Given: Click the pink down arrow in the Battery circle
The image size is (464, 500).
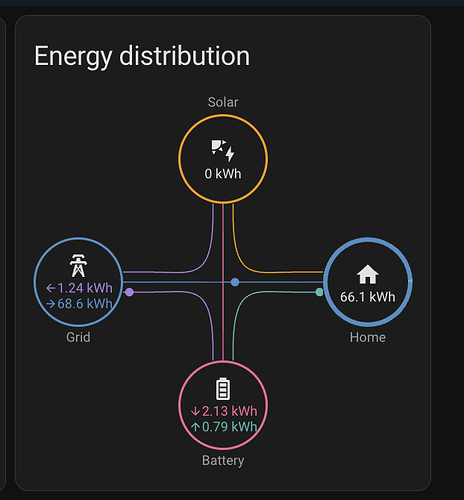Looking at the screenshot, I should 195,411.
